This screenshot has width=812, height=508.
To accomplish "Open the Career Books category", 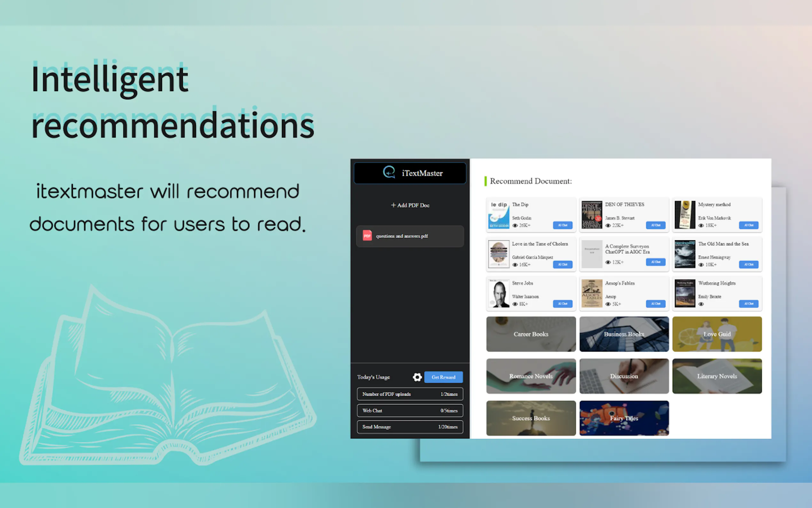I will point(531,334).
